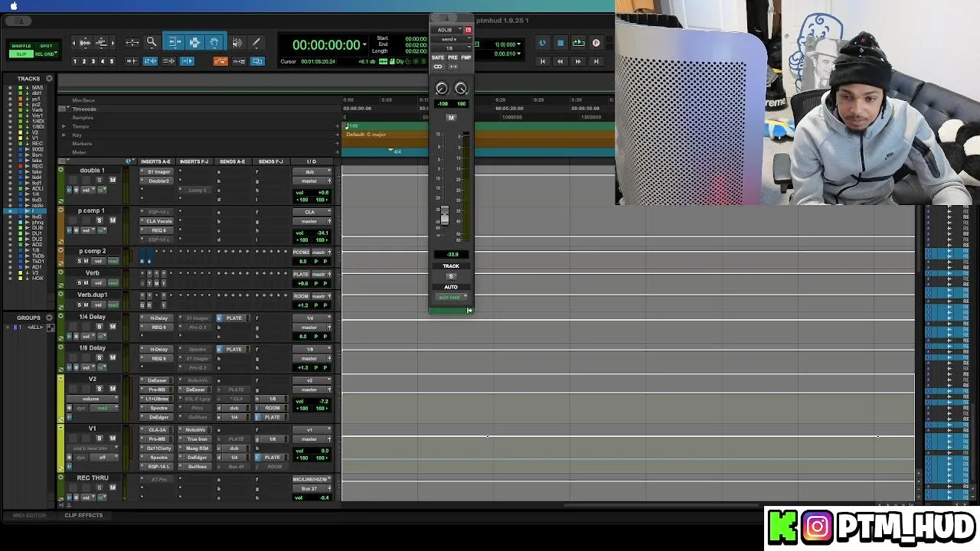Expand the Tempo ruler
Viewport: 980px width, 551px height.
[64, 126]
